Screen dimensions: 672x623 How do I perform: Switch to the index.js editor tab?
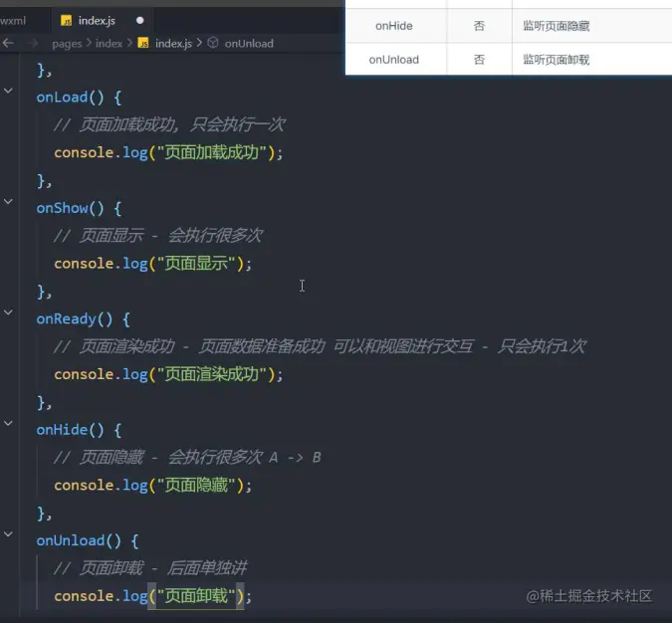102,21
